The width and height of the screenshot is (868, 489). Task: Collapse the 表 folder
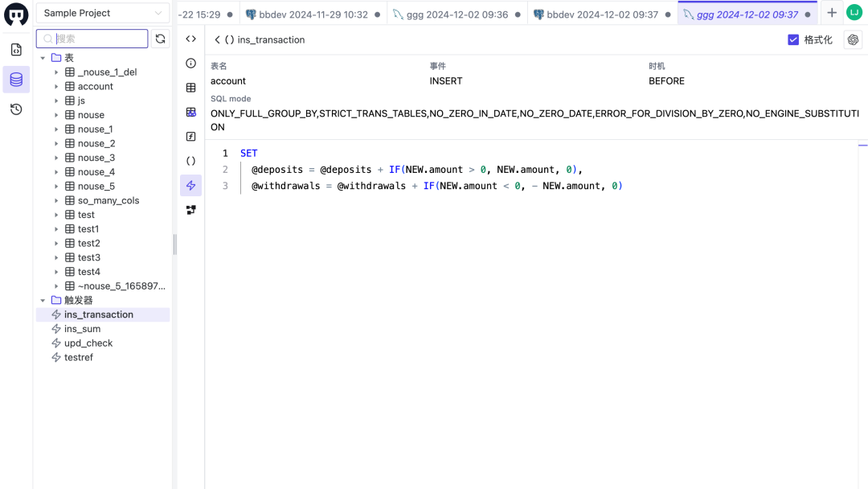(x=43, y=58)
